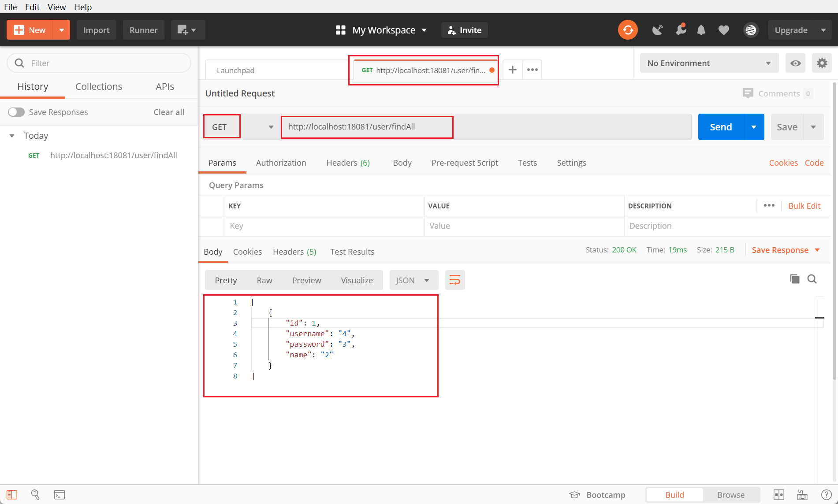Viewport: 838px width, 504px height.
Task: Switch to Browse mode
Action: tap(730, 495)
